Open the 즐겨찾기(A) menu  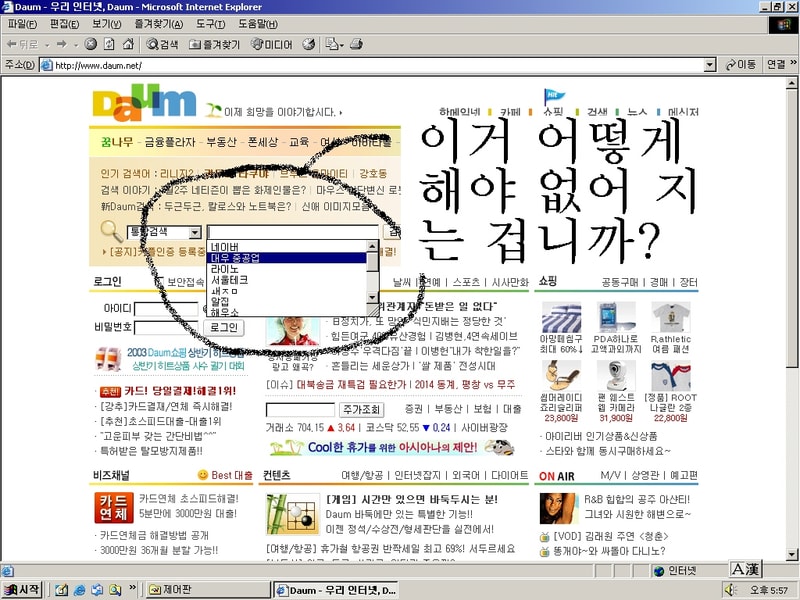[x=158, y=24]
